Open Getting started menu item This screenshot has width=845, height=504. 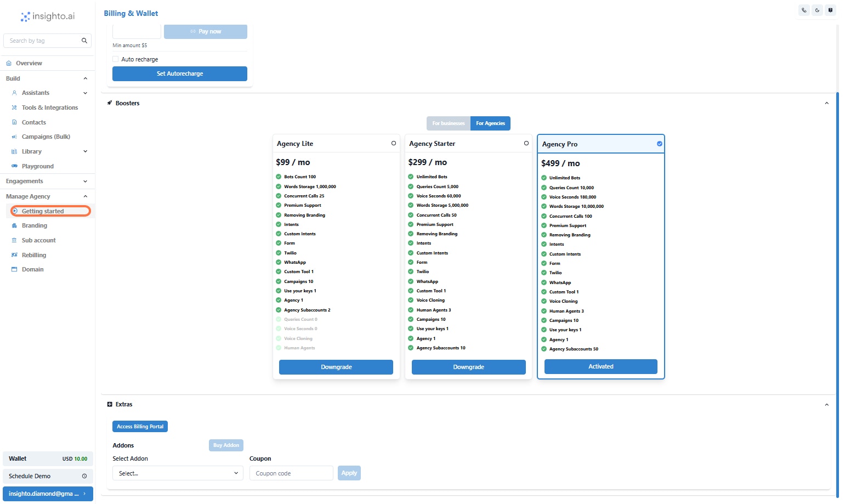coord(50,211)
